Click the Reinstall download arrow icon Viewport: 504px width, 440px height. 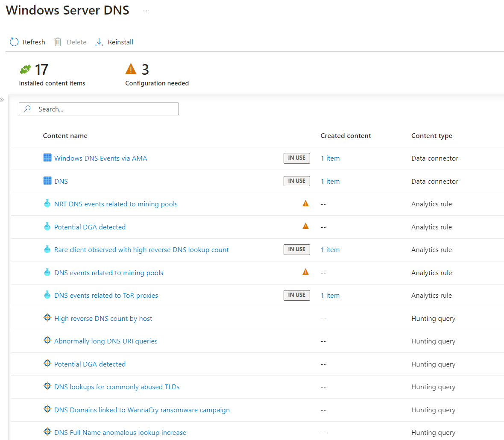point(99,42)
